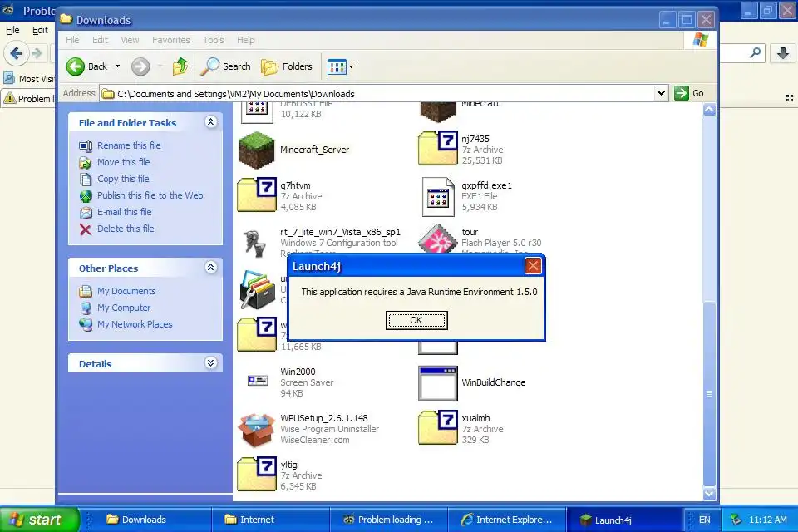Open the Edit menu in Downloads
Viewport: 798px width, 532px height.
[x=100, y=40]
